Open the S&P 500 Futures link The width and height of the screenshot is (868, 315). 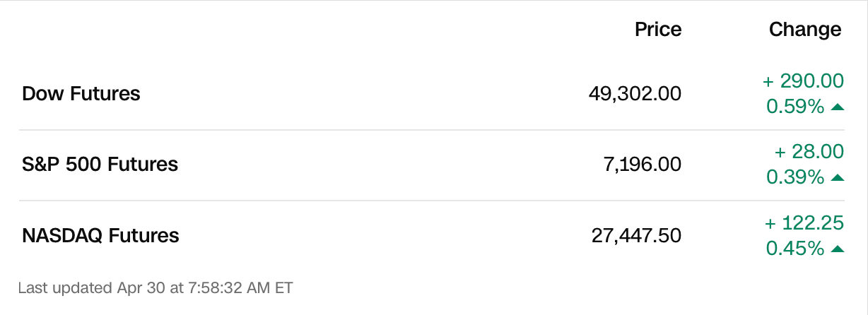coord(100,165)
